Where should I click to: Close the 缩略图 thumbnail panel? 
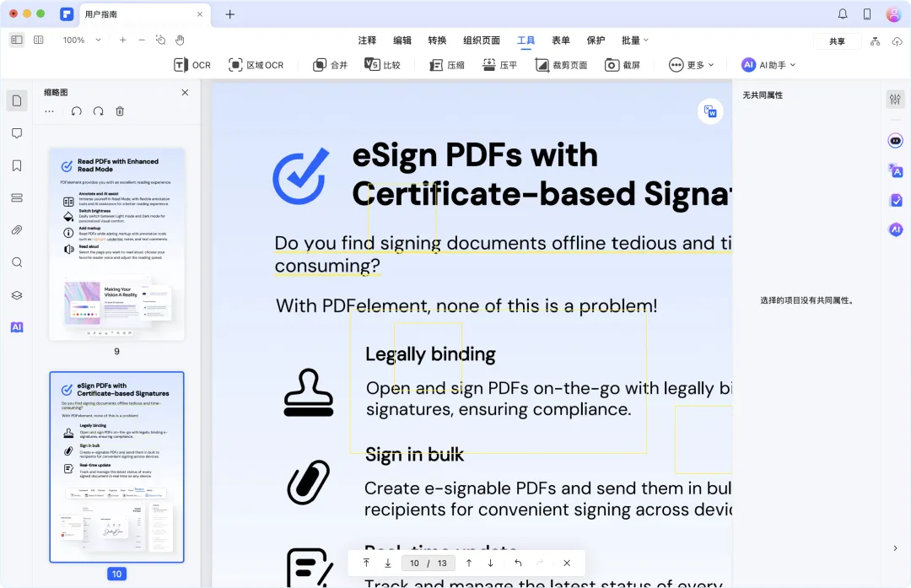[185, 93]
